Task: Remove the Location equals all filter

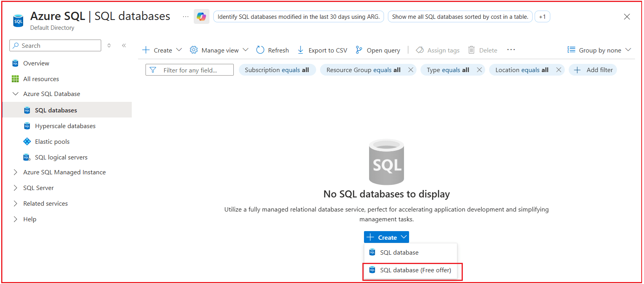Action: click(558, 70)
